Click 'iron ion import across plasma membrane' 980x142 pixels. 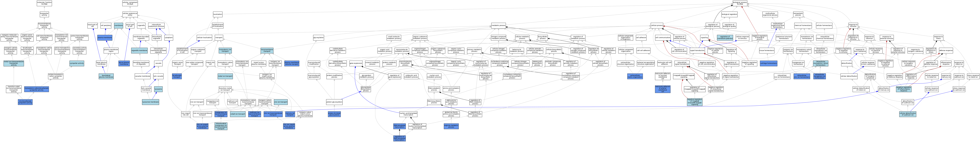(x=202, y=126)
